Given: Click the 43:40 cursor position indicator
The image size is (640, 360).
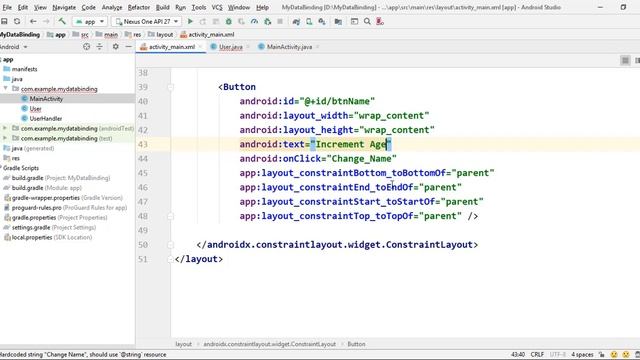Looking at the screenshot, I should [x=518, y=354].
